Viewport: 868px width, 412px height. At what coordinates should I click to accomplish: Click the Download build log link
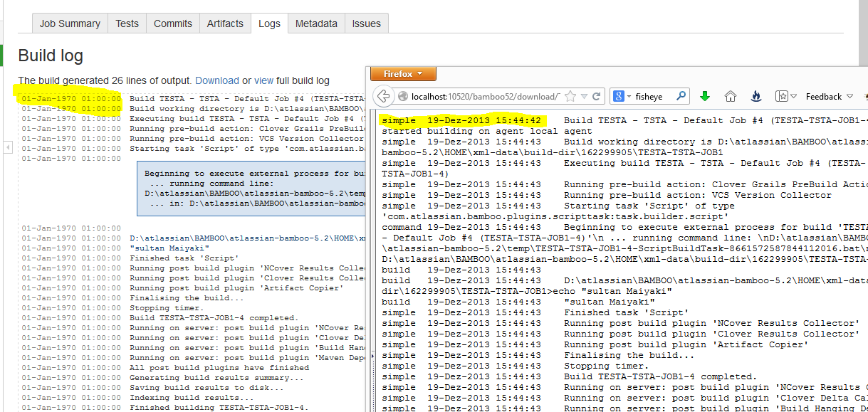[217, 80]
